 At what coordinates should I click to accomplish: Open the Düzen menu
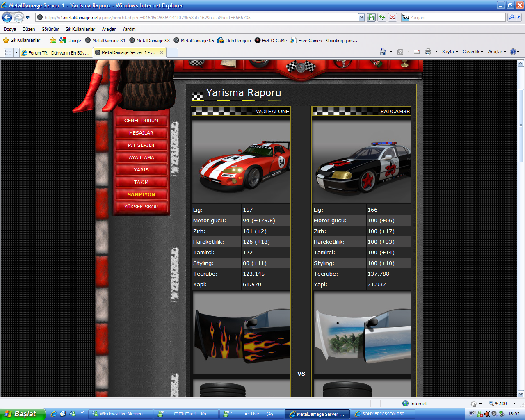point(29,29)
